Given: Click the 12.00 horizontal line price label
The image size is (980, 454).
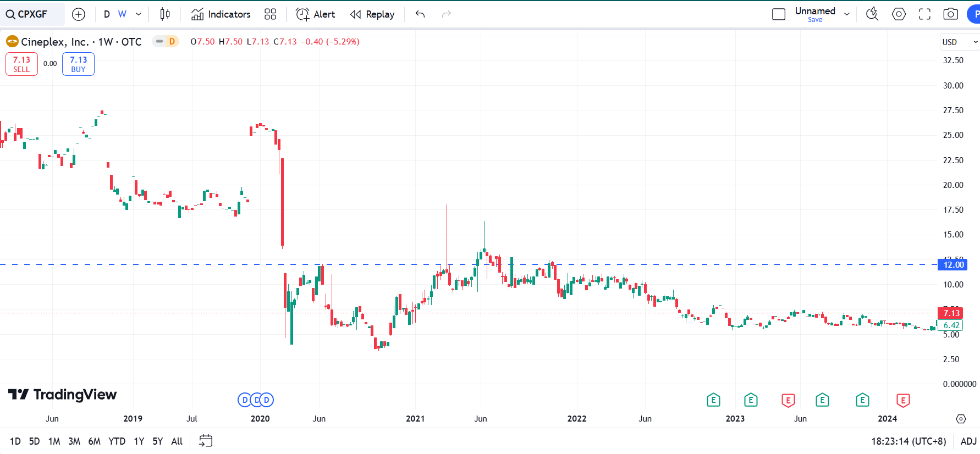Looking at the screenshot, I should (953, 265).
